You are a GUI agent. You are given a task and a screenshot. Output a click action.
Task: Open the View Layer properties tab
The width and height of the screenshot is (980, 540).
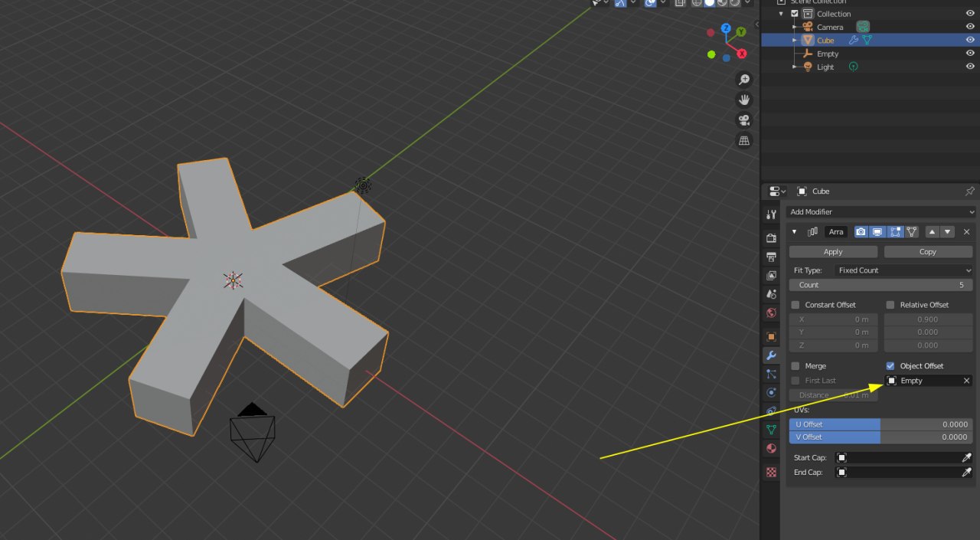tap(771, 275)
